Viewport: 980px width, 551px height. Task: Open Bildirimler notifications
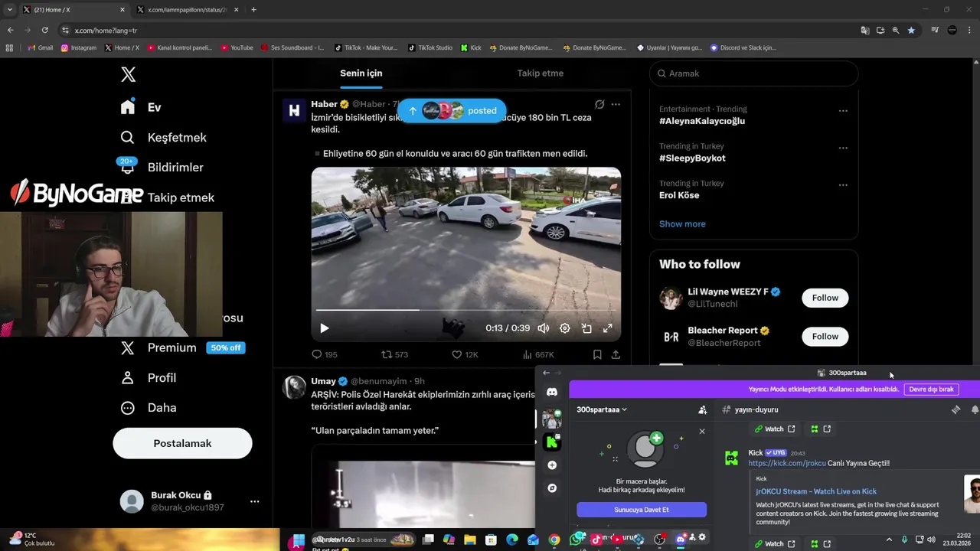162,167
